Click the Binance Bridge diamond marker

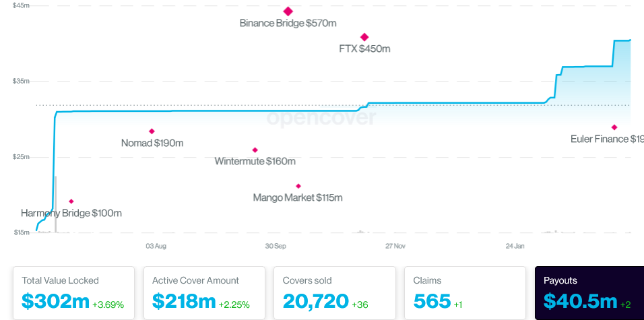pos(288,11)
